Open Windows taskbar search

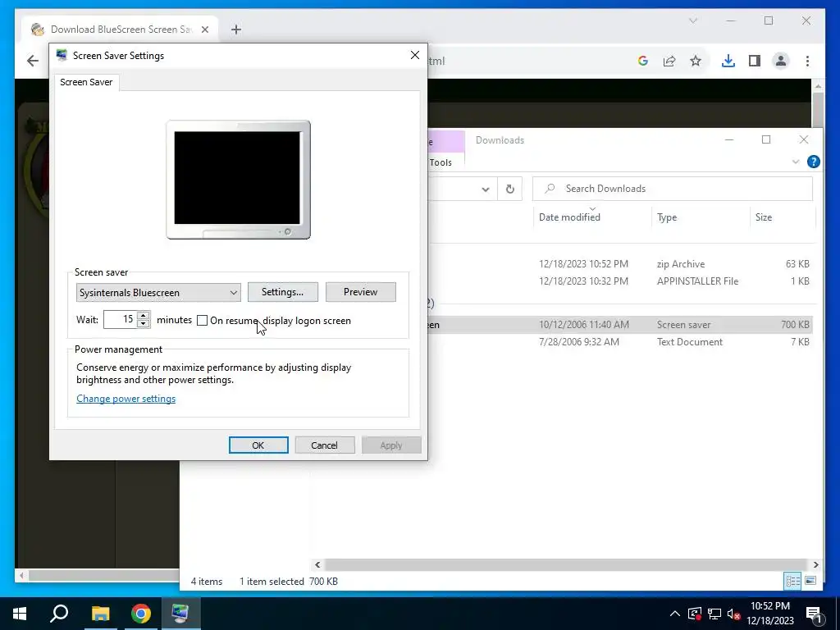click(x=59, y=614)
